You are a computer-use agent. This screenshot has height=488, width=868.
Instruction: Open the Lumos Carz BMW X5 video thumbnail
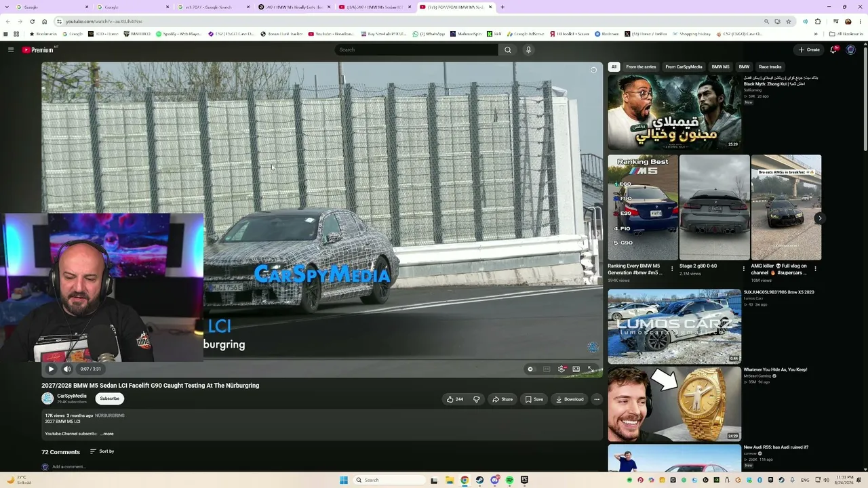click(674, 327)
